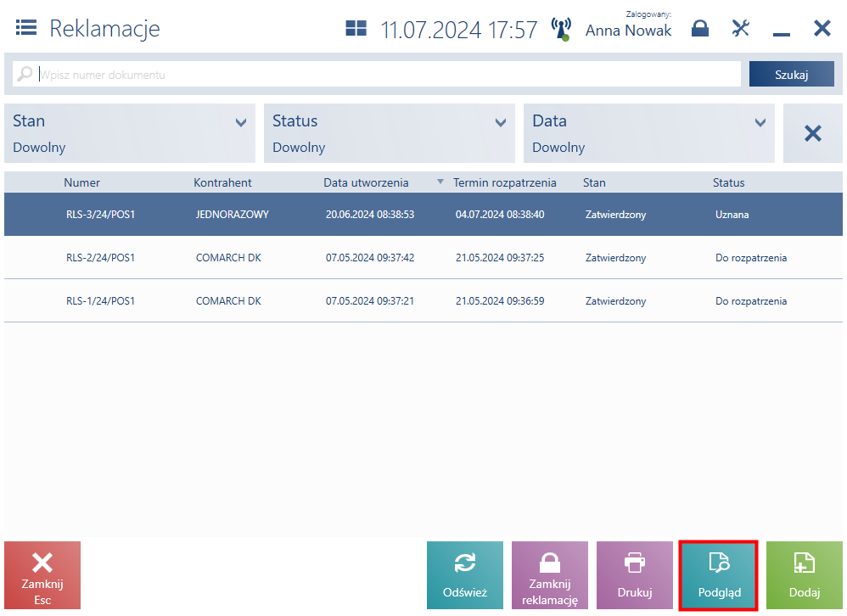Click Zatwierdzony in the RLS-3/24/POS1 row

point(616,215)
